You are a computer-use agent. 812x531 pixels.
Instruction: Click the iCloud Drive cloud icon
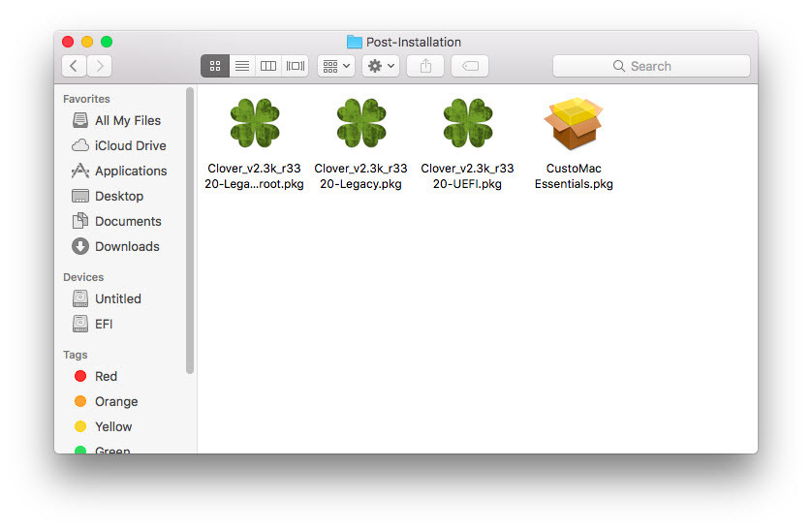pos(80,145)
